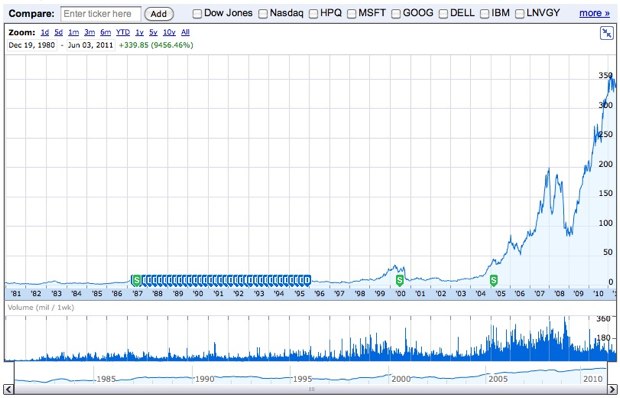Show the All time zoom range
This screenshot has width=620, height=398.
coord(185,32)
